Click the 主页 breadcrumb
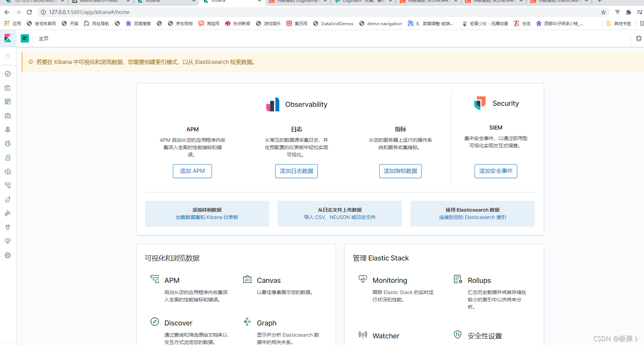 (x=44, y=38)
